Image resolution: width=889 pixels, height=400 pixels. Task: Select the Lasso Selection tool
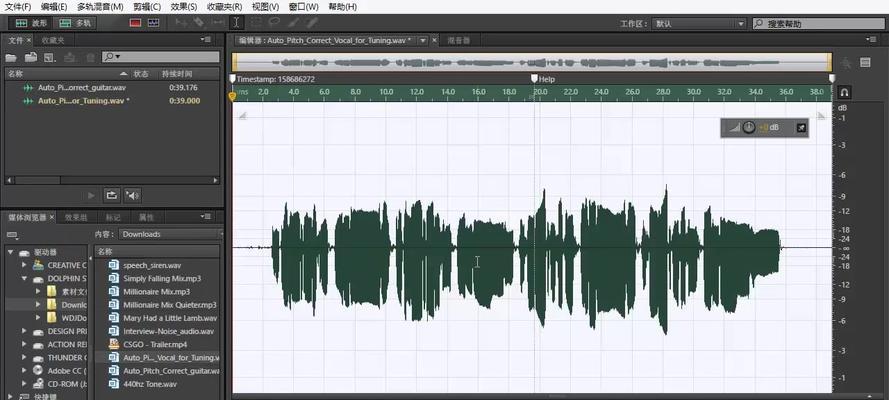click(x=274, y=23)
